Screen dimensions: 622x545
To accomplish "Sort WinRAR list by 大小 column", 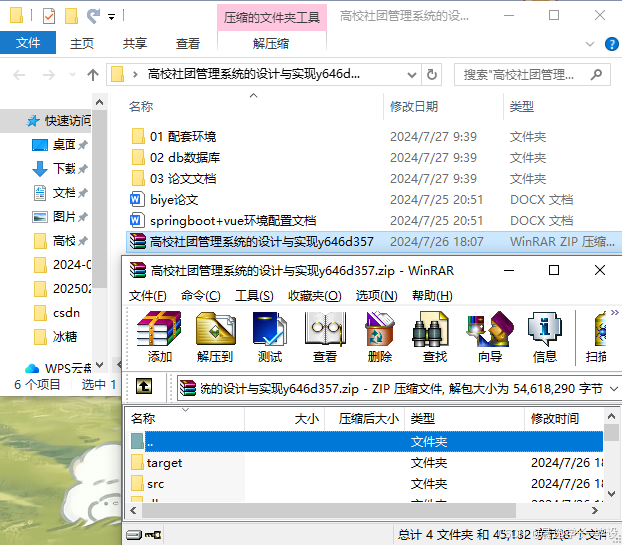I will pos(284,418).
